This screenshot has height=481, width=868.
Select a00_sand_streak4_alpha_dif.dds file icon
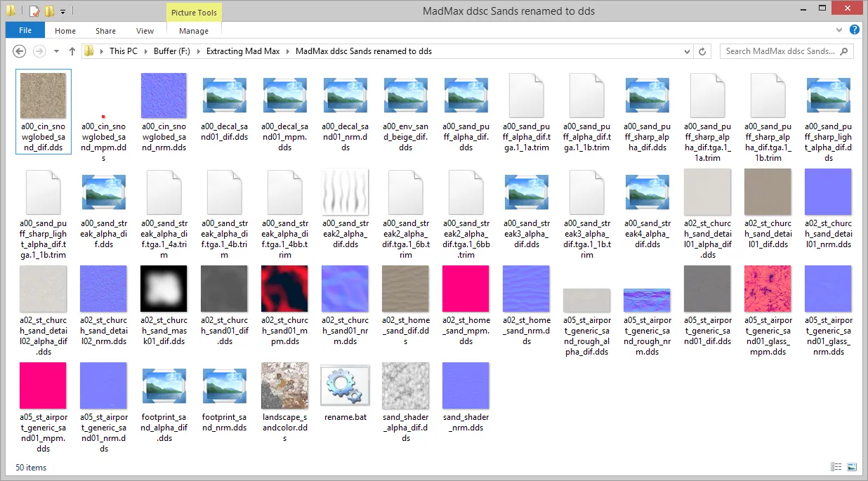[x=647, y=193]
